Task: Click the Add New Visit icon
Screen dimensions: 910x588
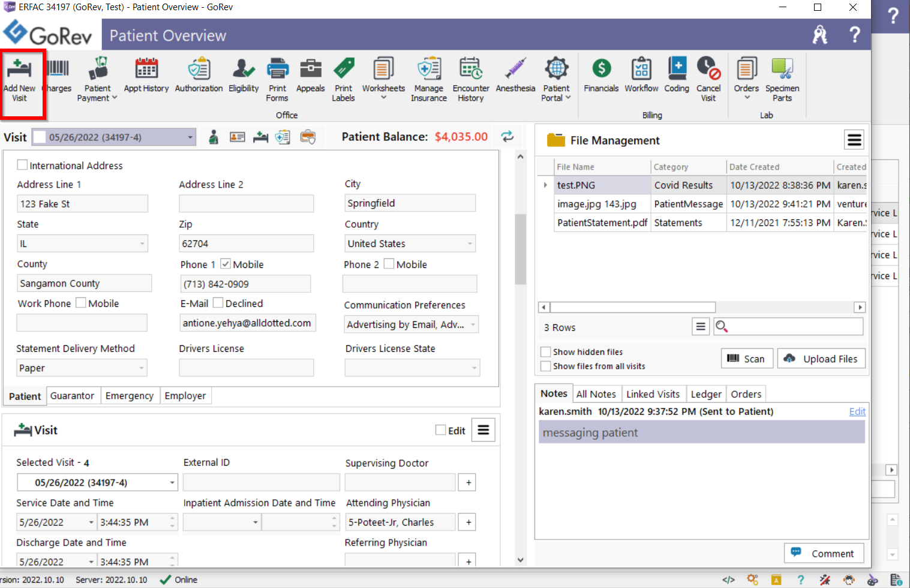Action: pos(19,69)
